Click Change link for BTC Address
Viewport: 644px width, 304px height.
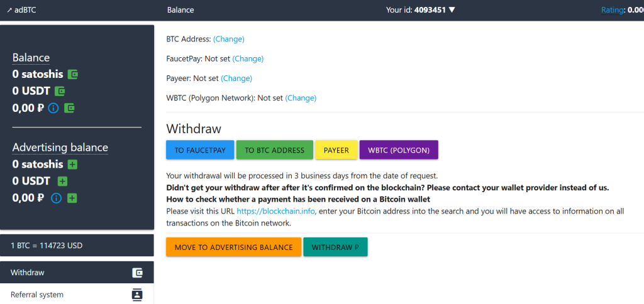(229, 39)
